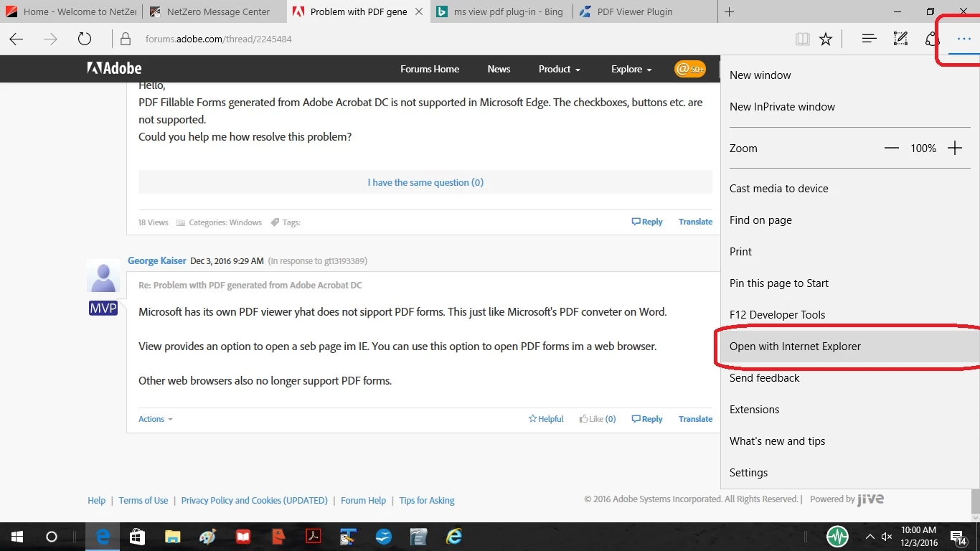Like George Kaiser's reply
Viewport: 980px width, 551px height.
click(x=598, y=419)
